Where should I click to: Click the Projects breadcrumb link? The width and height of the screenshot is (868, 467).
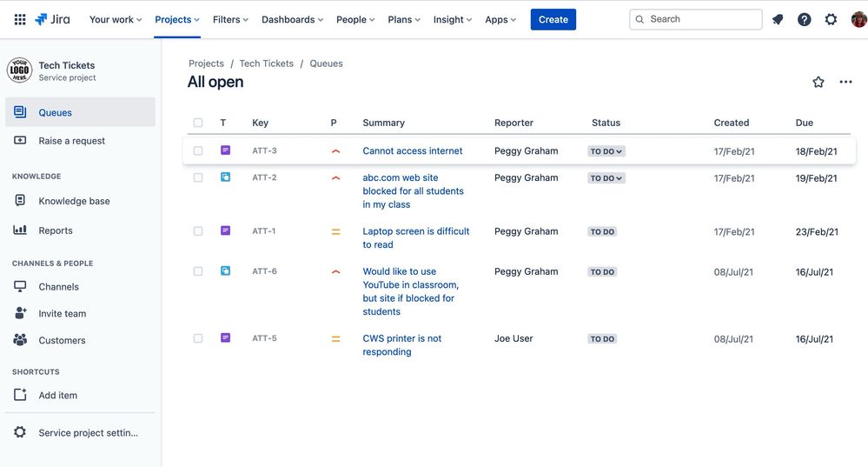tap(206, 63)
